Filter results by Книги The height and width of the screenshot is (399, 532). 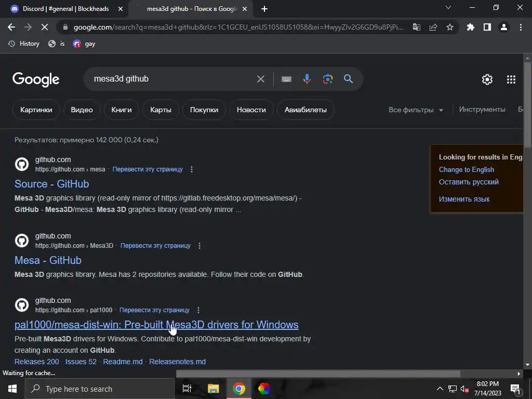(x=122, y=110)
